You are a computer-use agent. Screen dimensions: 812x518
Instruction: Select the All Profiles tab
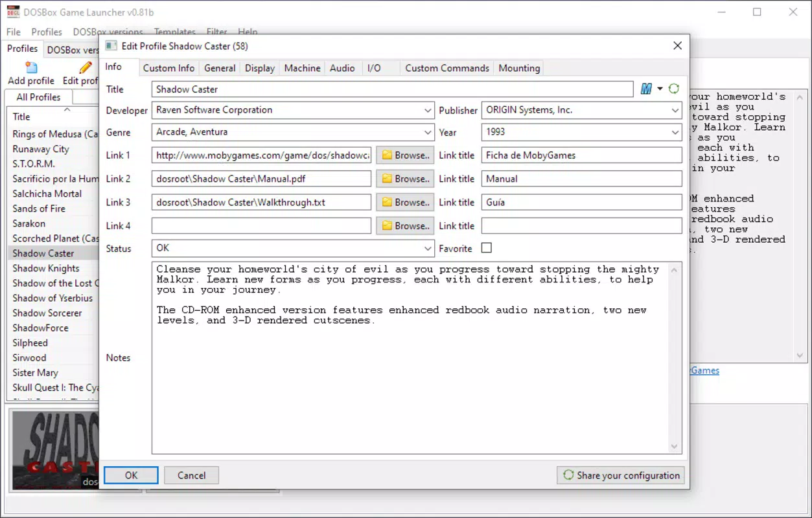tap(38, 97)
